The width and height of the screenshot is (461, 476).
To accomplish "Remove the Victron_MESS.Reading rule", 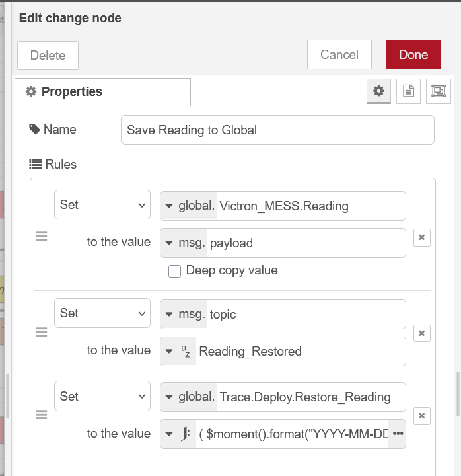I will (421, 237).
